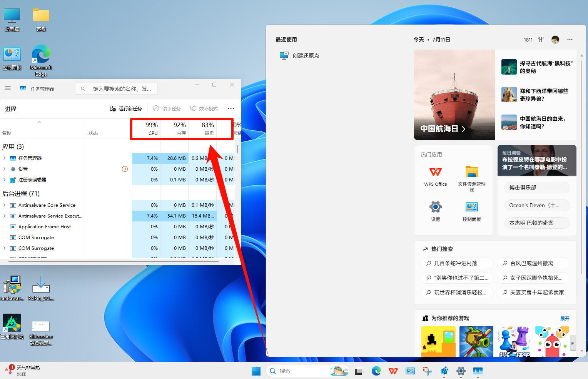Image resolution: width=588 pixels, height=379 pixels.
Task: Click the Windows Start button
Action: point(256,371)
